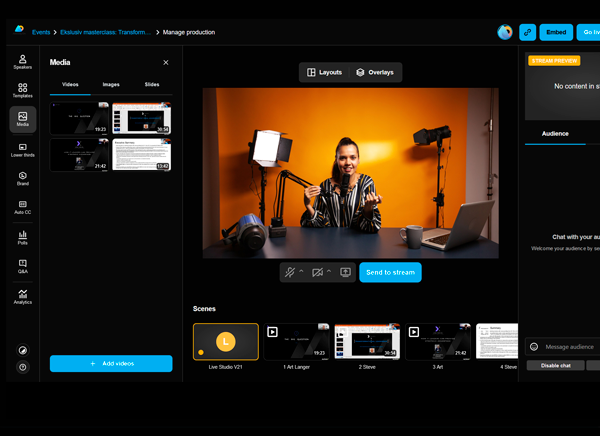
Task: Open the emoji picker in chat
Action: (534, 347)
